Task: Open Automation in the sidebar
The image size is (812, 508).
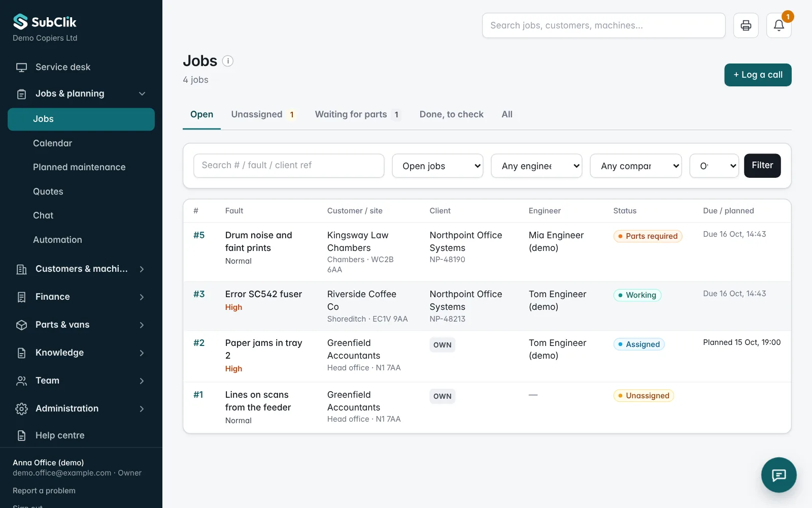Action: pyautogui.click(x=81, y=240)
